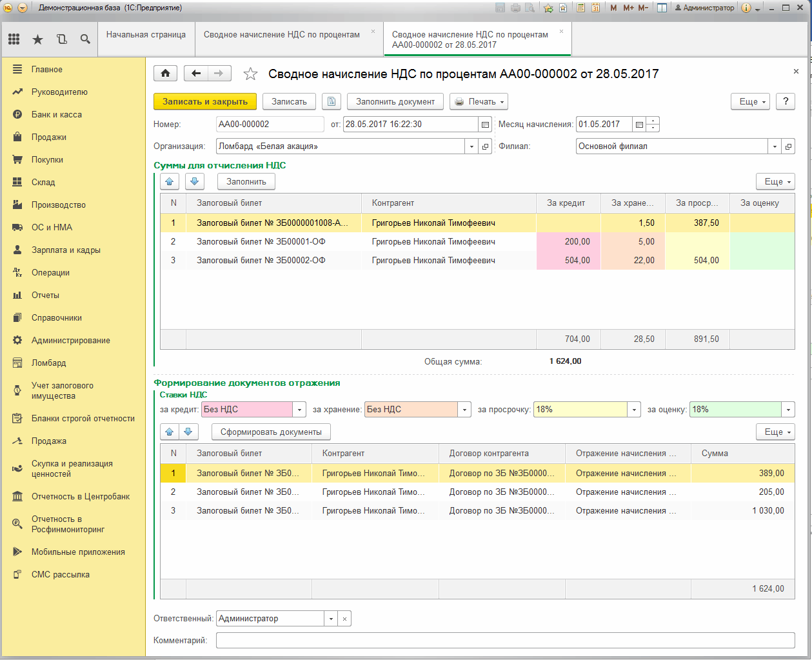
Task: Go to the home page icon button
Action: (166, 74)
